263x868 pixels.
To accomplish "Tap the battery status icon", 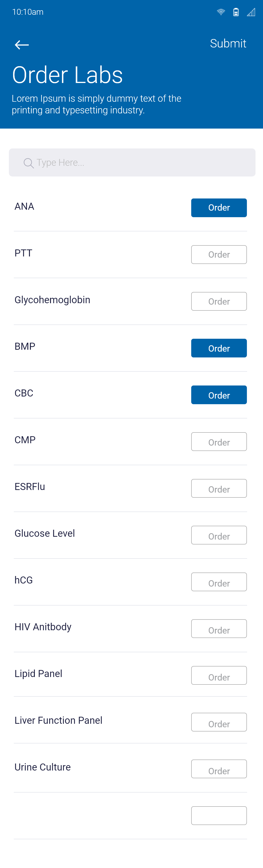I will tap(236, 12).
